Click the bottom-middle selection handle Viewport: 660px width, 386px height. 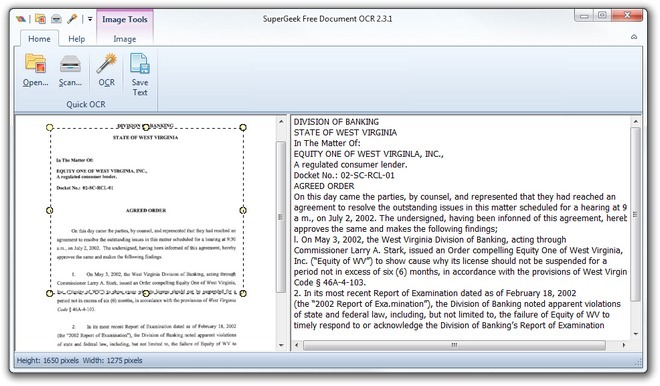(x=146, y=293)
